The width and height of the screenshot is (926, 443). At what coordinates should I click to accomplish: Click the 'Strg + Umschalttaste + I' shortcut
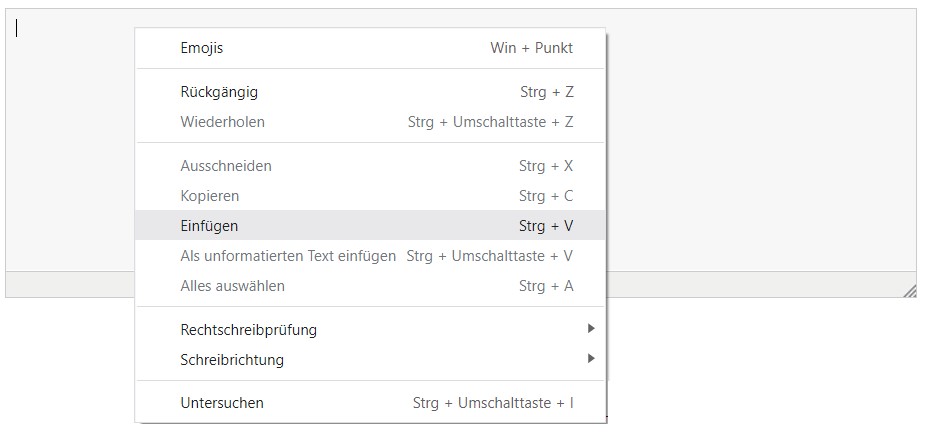493,404
